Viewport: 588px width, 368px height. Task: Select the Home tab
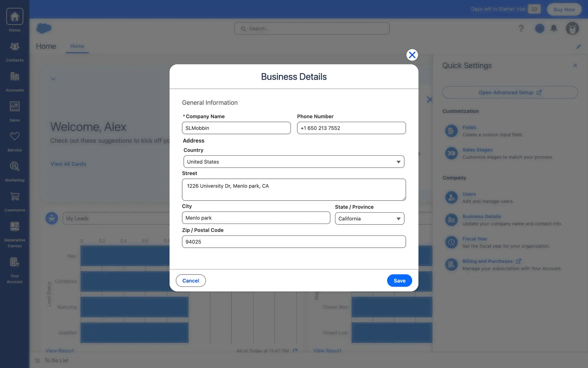pyautogui.click(x=77, y=46)
